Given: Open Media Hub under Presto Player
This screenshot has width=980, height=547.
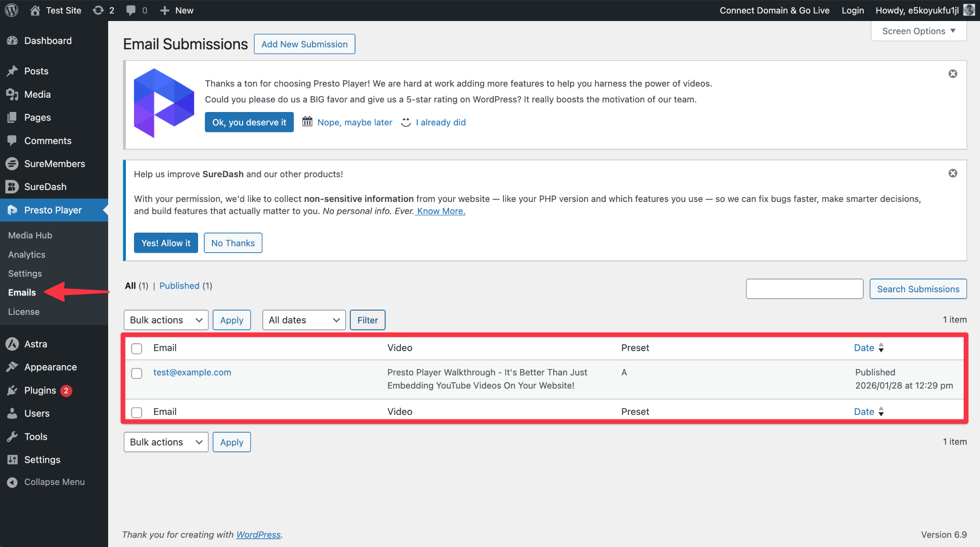Looking at the screenshot, I should 30,235.
